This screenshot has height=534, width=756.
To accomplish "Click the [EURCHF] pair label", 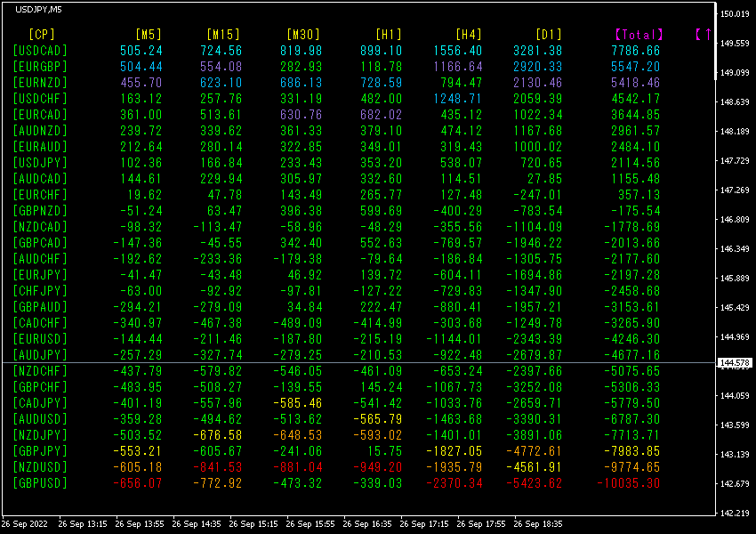I will click(41, 195).
